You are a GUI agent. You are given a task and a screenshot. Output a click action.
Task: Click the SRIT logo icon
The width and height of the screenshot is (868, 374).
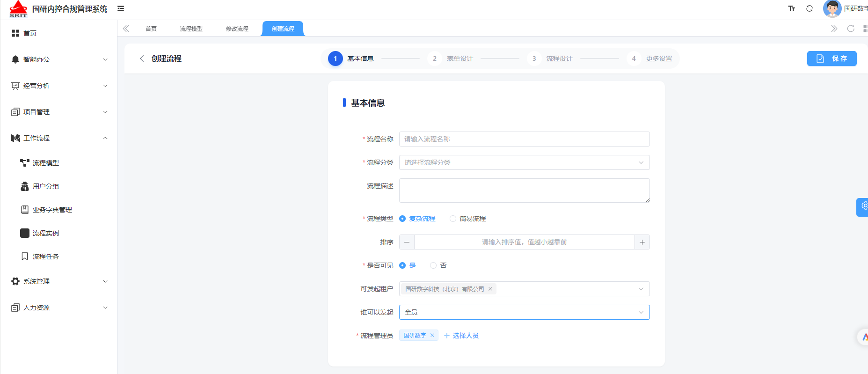point(18,9)
